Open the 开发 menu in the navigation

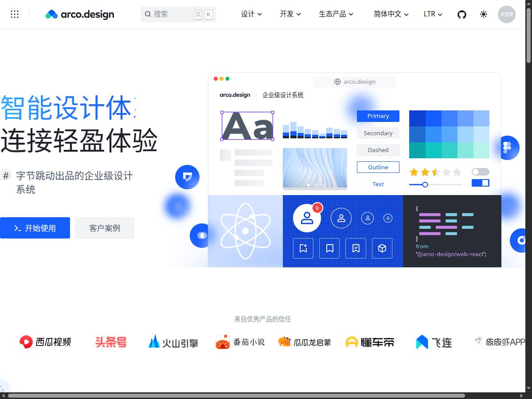(x=290, y=14)
